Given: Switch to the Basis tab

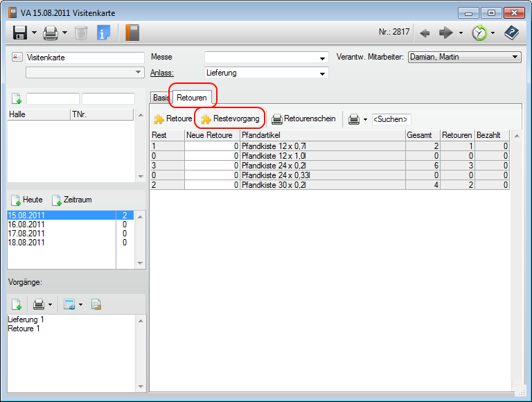Looking at the screenshot, I should [x=161, y=98].
